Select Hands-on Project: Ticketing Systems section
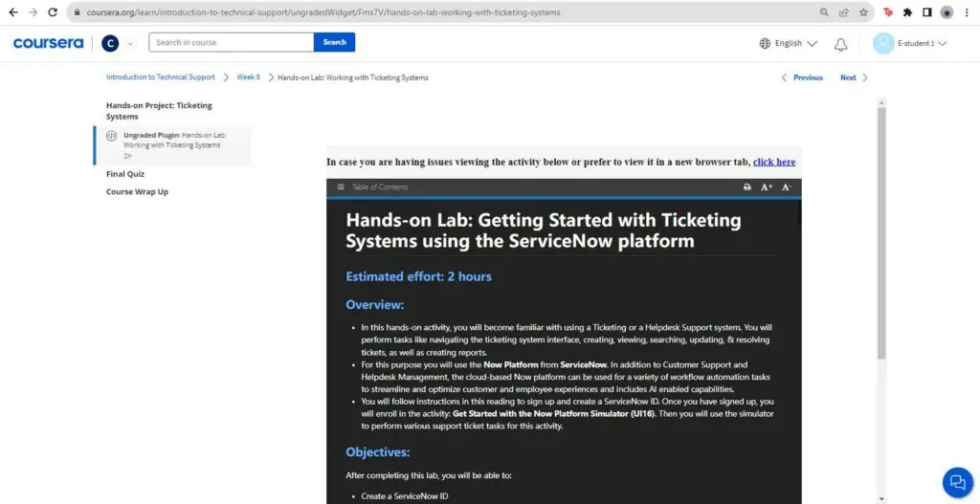 (x=159, y=111)
